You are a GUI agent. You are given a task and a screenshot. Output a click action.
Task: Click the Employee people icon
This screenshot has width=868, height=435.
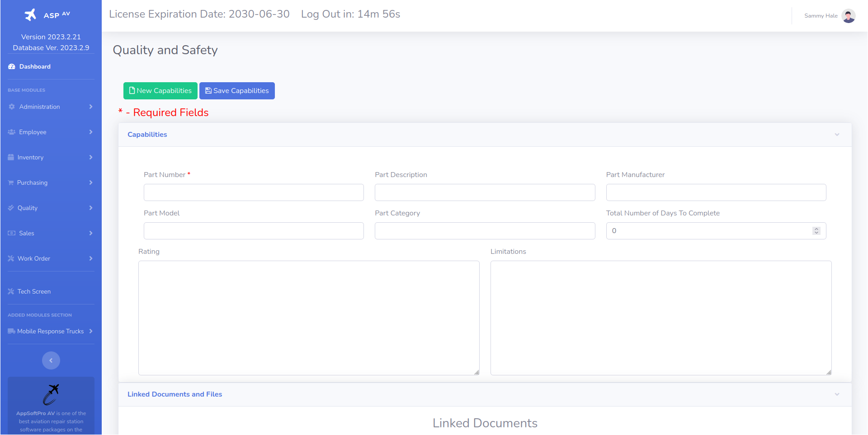click(12, 132)
